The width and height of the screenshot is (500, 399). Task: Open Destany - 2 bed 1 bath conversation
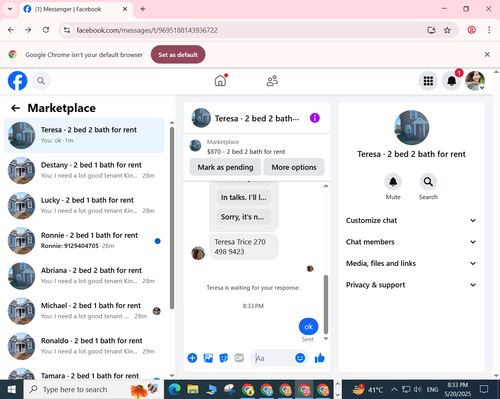point(84,170)
